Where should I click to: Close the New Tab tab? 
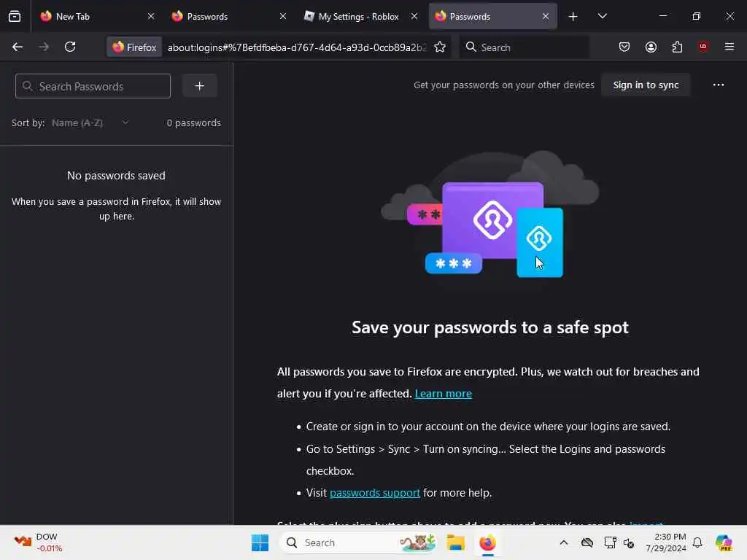point(151,17)
